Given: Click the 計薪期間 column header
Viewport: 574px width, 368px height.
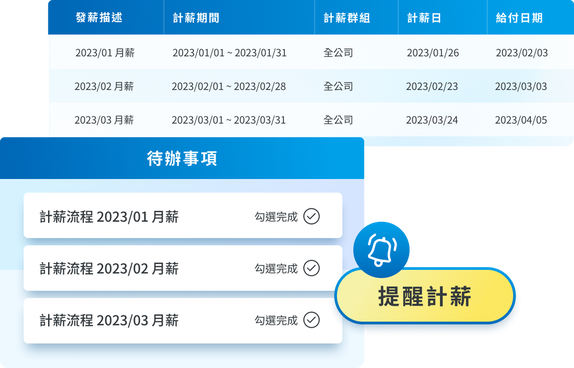Looking at the screenshot, I should tap(239, 18).
